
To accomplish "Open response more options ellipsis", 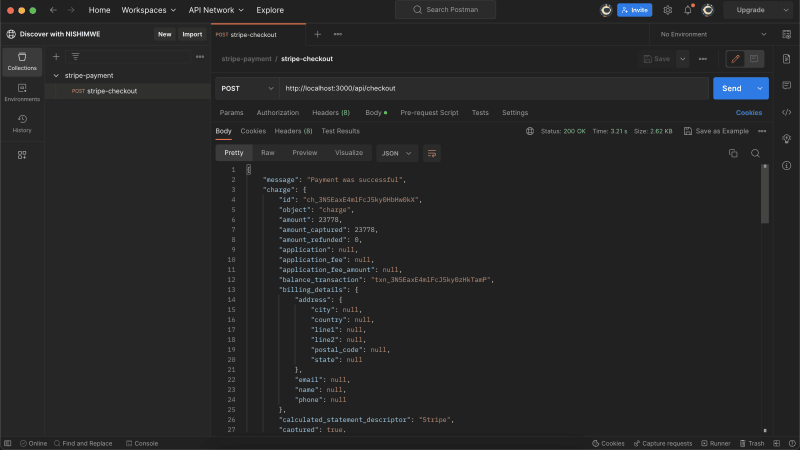I will click(x=762, y=131).
